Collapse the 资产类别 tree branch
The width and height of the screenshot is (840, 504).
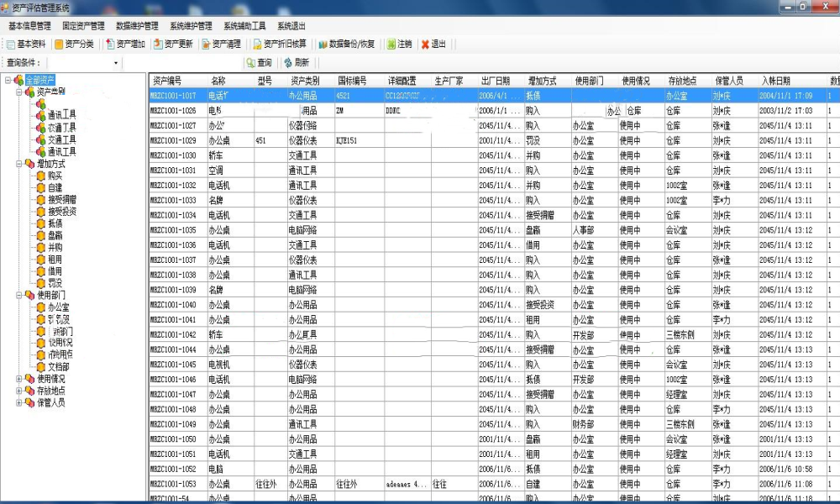(x=18, y=92)
